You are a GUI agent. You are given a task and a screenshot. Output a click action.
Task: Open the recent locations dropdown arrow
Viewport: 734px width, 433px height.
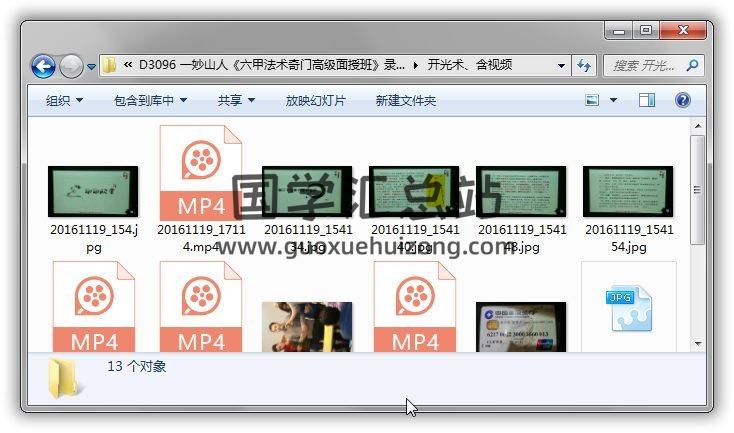pos(92,66)
